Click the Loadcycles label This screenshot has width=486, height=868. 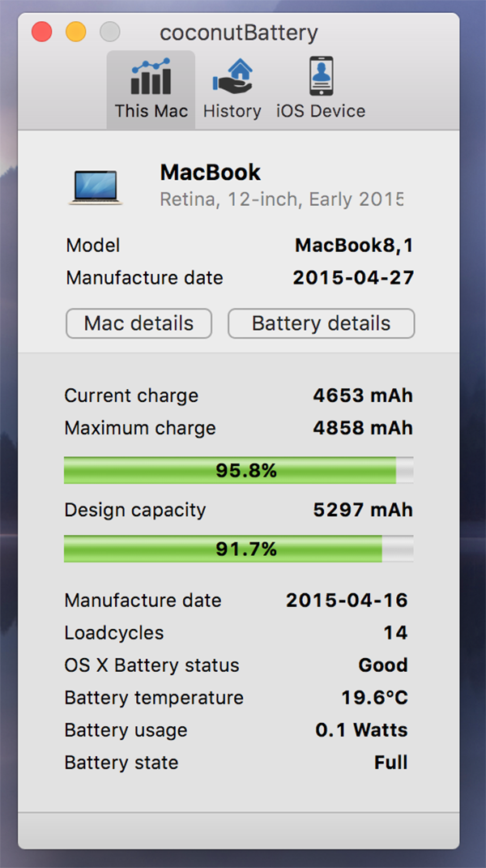(114, 632)
